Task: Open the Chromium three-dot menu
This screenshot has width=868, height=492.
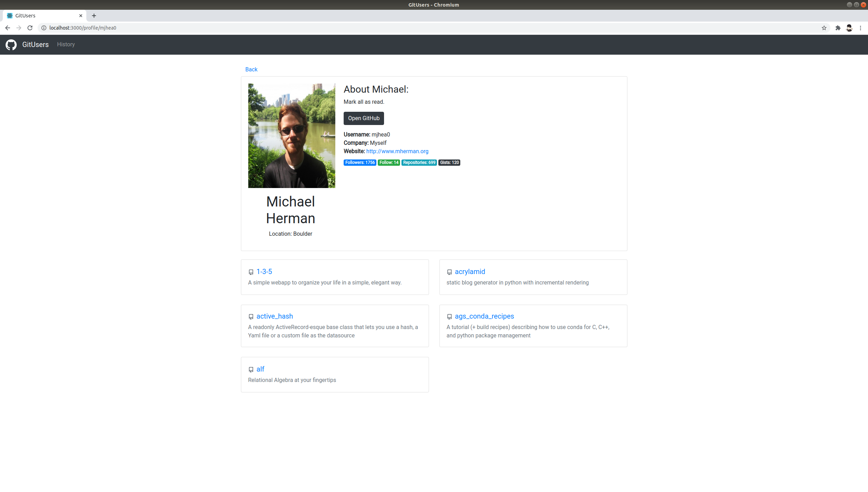Action: [860, 28]
